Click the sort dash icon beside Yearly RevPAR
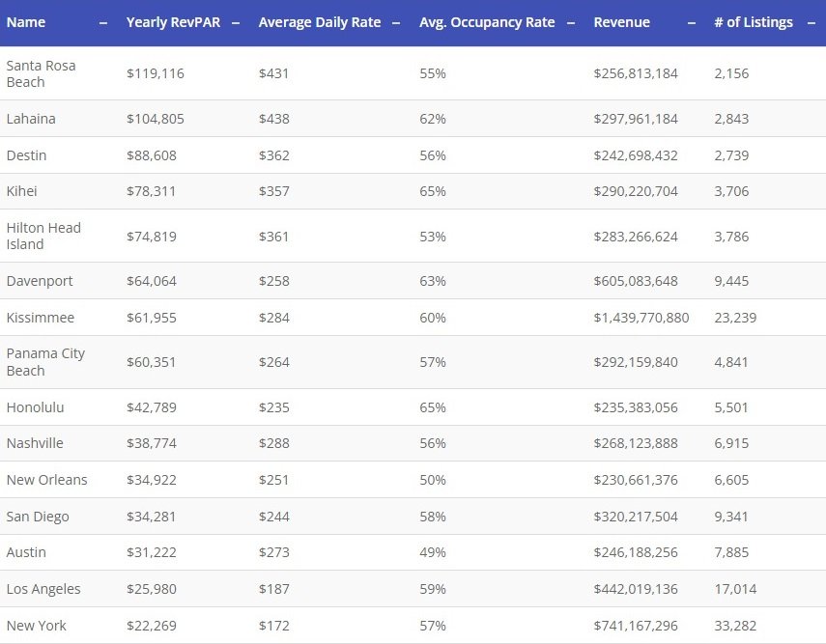This screenshot has width=826, height=644. pyautogui.click(x=236, y=22)
